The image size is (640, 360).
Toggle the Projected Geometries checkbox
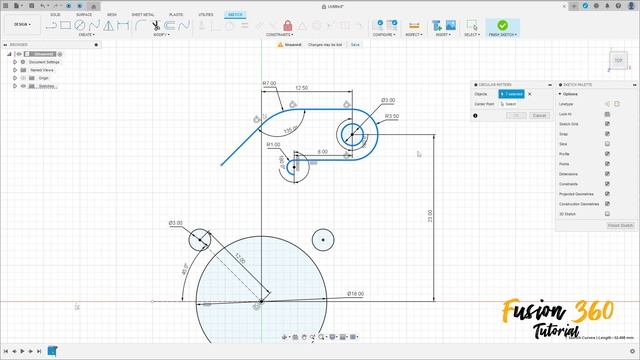click(607, 194)
